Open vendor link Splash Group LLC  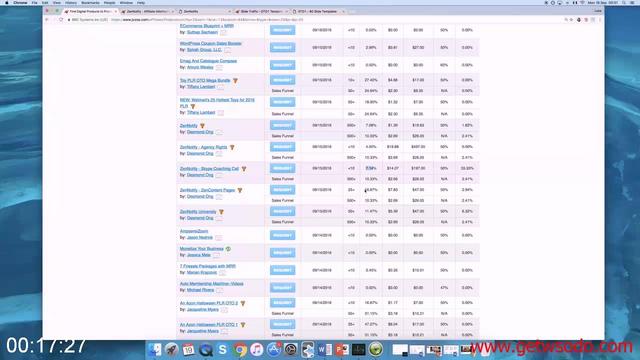pos(204,50)
